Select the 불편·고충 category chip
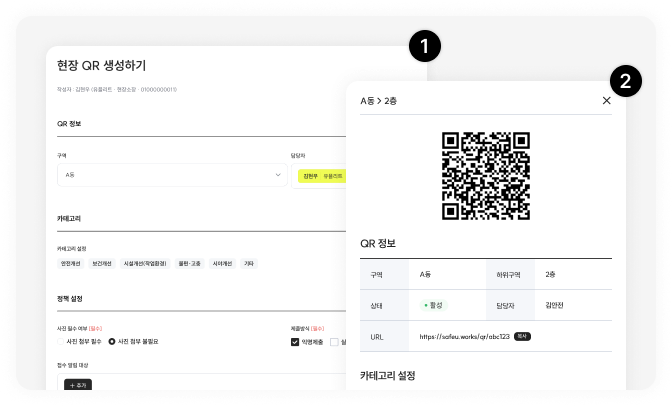 coord(189,264)
